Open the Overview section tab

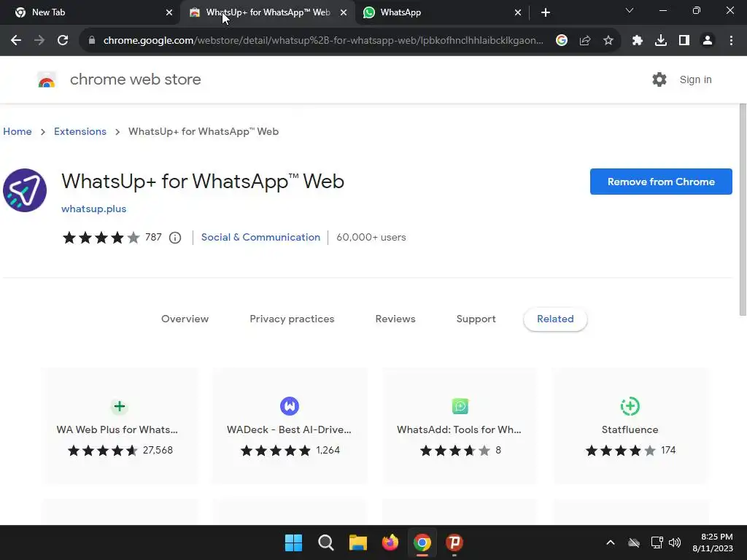tap(185, 319)
